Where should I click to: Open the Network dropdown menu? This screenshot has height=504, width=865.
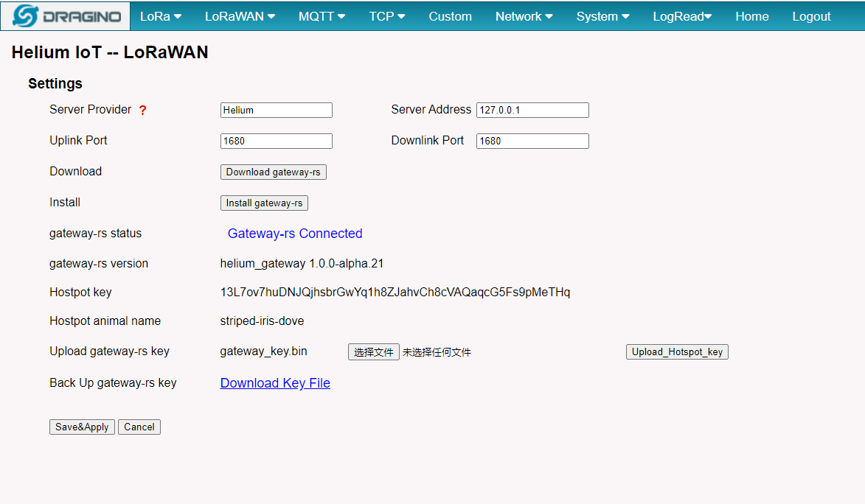tap(524, 16)
